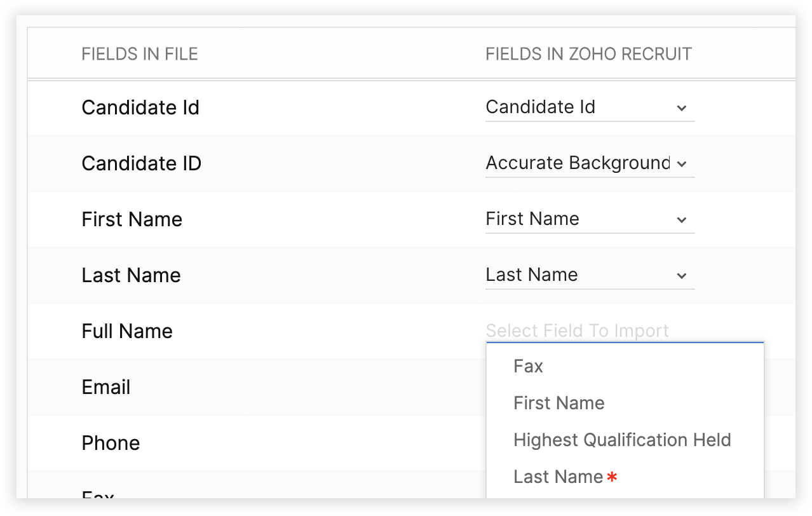Click the Fields In File column header

click(x=140, y=54)
